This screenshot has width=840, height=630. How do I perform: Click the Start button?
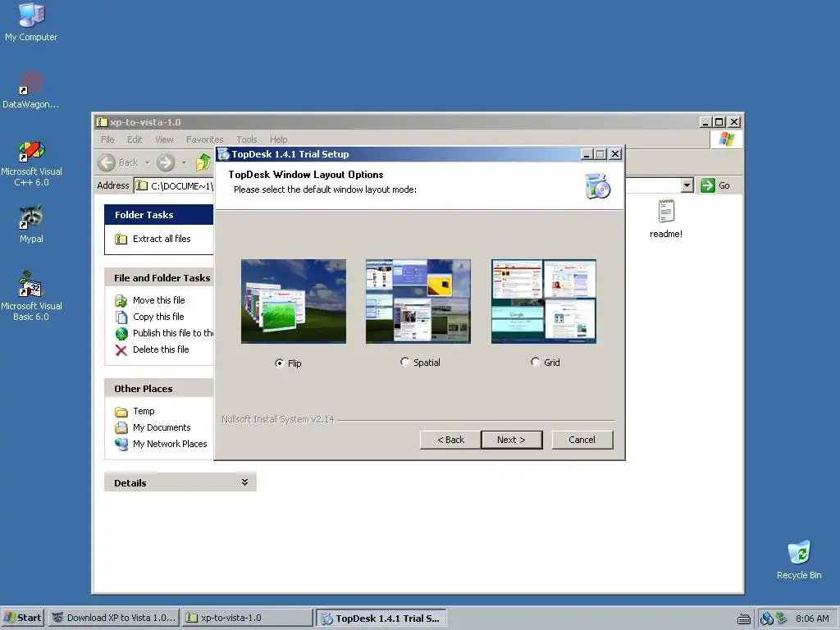[x=23, y=618]
